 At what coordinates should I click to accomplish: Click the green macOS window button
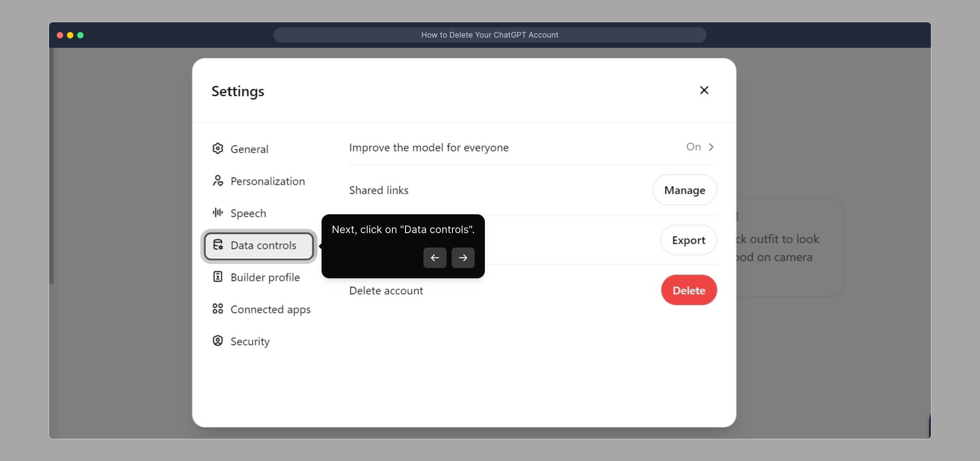click(81, 35)
